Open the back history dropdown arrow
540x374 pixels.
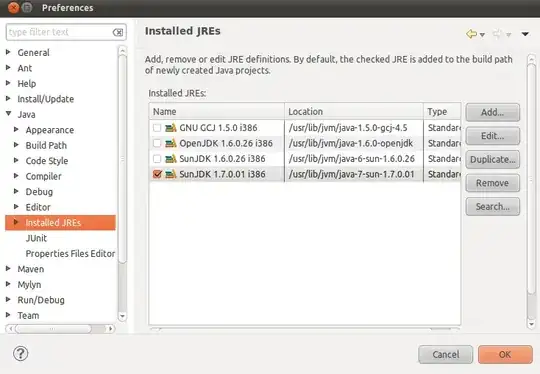[x=482, y=34]
